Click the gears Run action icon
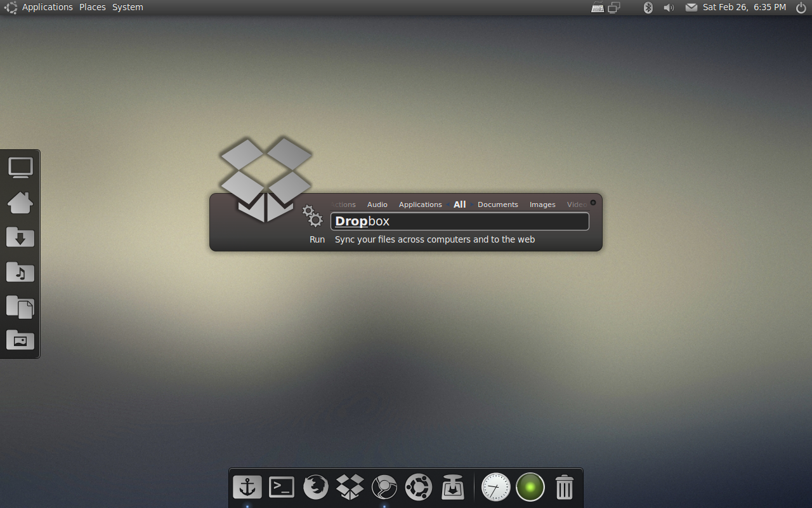 312,216
